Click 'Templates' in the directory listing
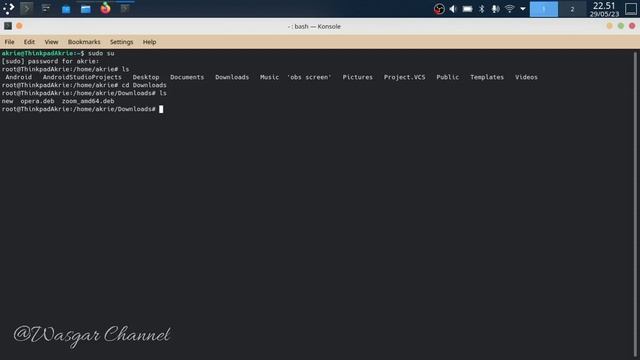 pos(487,77)
